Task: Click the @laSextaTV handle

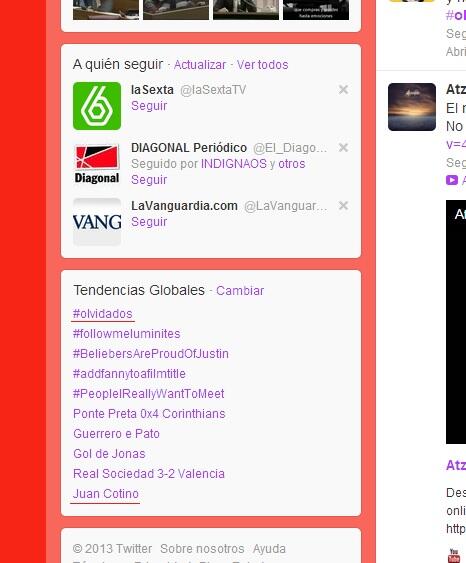Action: pos(213,90)
